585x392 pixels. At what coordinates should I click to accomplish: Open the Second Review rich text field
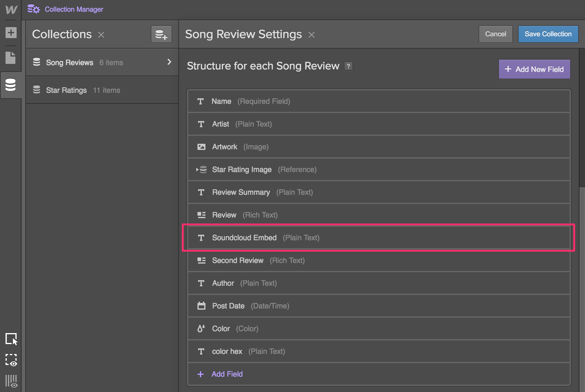(x=379, y=260)
